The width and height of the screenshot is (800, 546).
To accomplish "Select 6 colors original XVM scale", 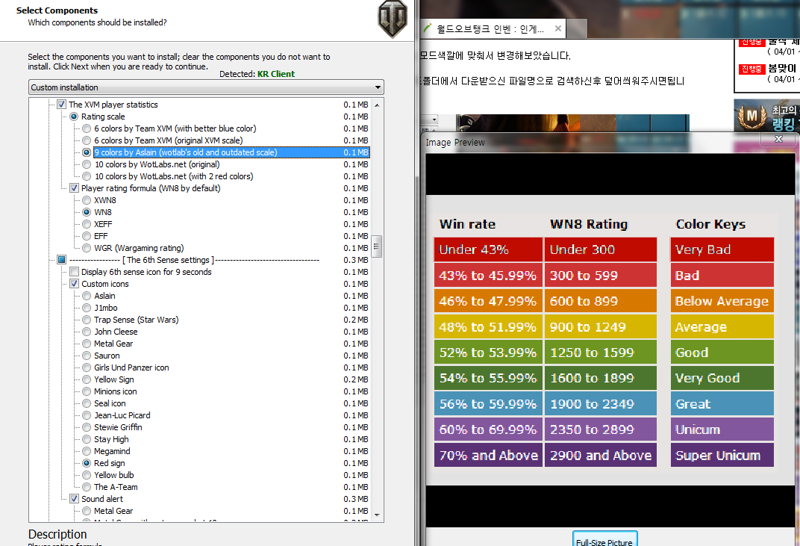I will (87, 140).
